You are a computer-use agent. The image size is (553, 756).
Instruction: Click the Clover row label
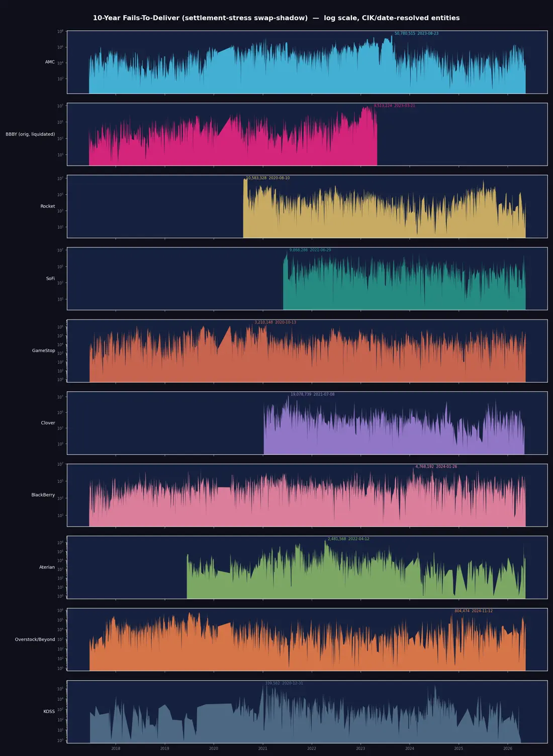click(x=48, y=423)
